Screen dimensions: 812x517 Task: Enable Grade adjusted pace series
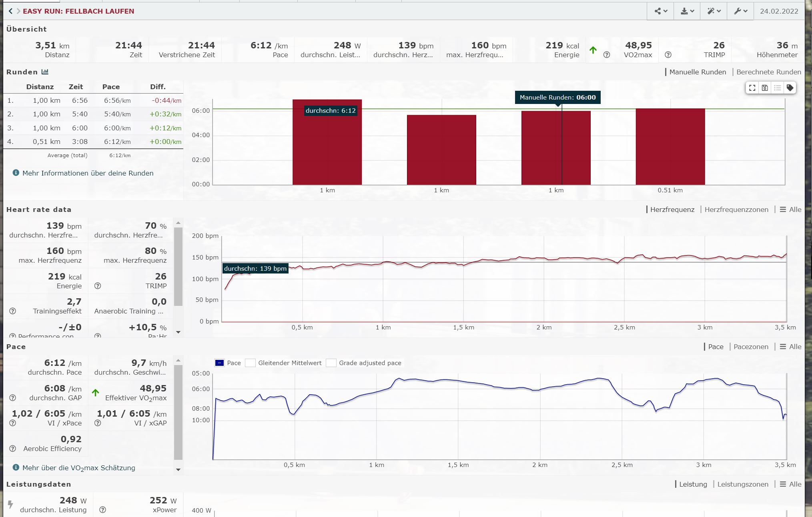(x=331, y=363)
